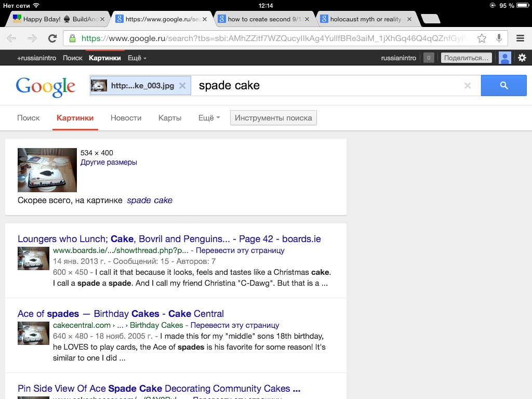Bookmark this page with the star icon
The image size is (532, 399).
pos(482,38)
